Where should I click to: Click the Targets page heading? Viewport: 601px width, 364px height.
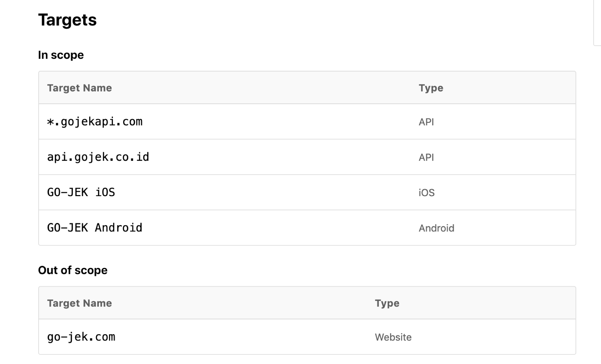pos(67,20)
